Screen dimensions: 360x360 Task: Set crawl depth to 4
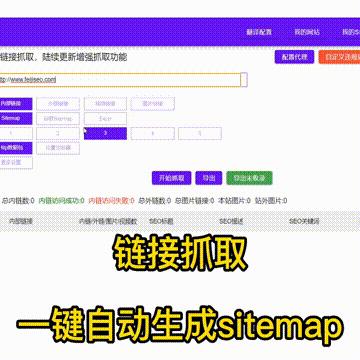(153, 133)
